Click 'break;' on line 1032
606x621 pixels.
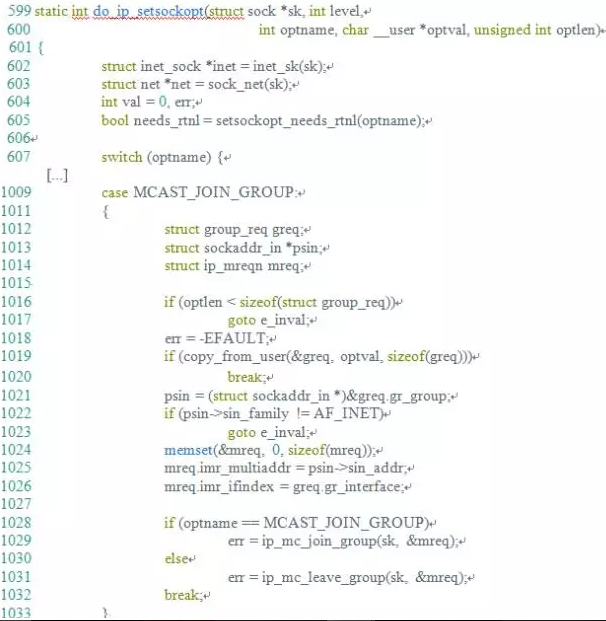(184, 595)
